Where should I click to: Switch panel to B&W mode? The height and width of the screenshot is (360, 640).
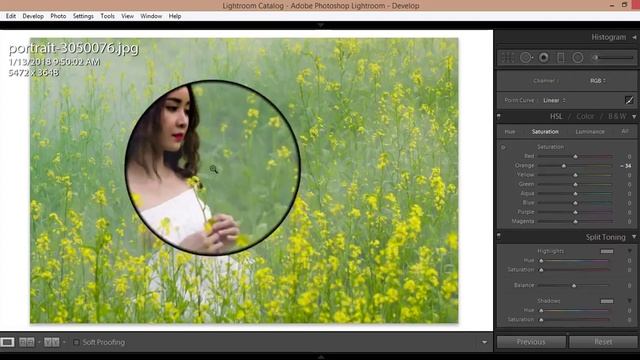click(617, 117)
